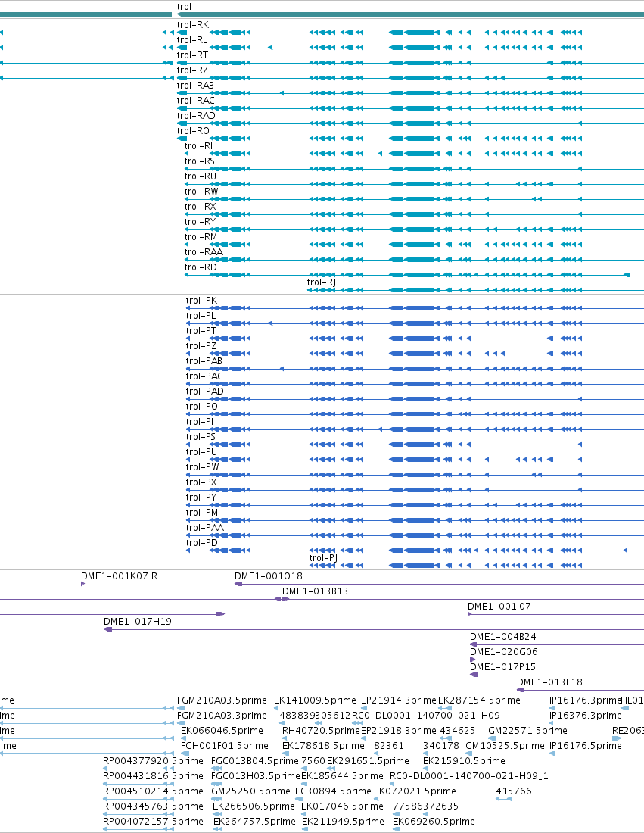Select the RP004377920.5prime EST label
Screen dimensions: 644x833
154,761
